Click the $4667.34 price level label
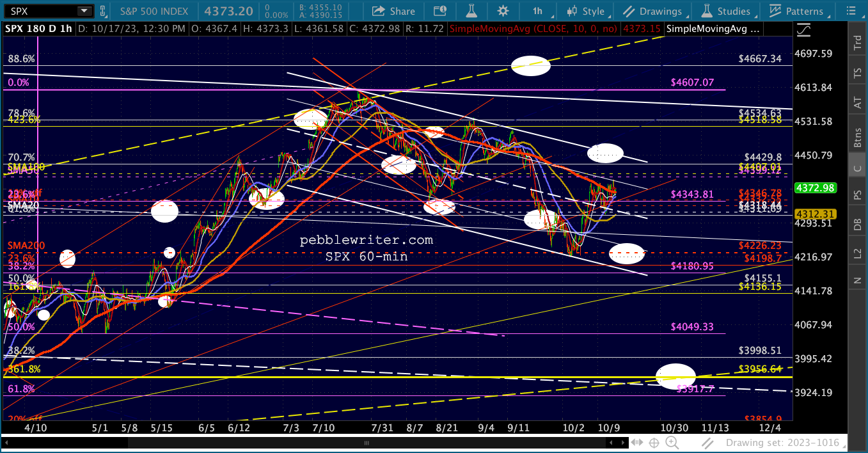The height and width of the screenshot is (453, 868). coord(760,58)
